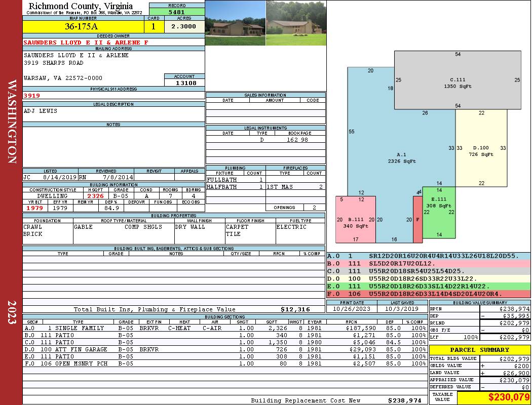The image size is (532, 405).
Task: Click the record number 5481
Action: pos(177,12)
